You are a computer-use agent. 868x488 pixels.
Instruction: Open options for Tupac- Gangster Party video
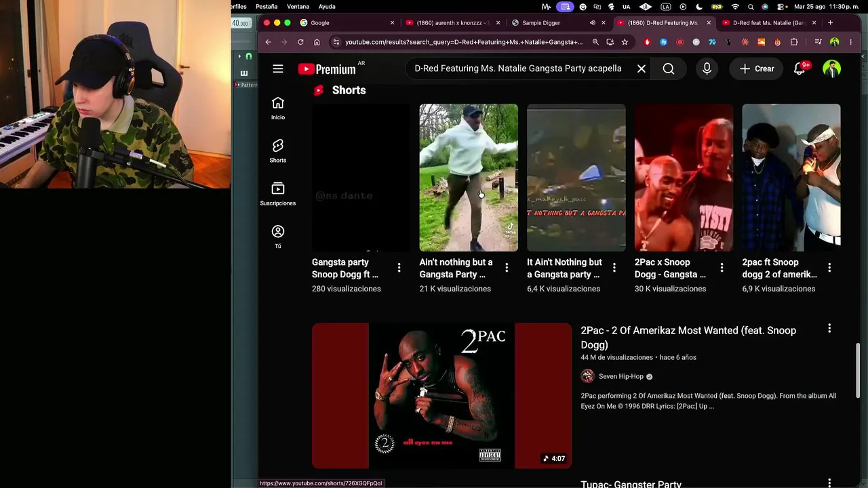click(x=829, y=483)
